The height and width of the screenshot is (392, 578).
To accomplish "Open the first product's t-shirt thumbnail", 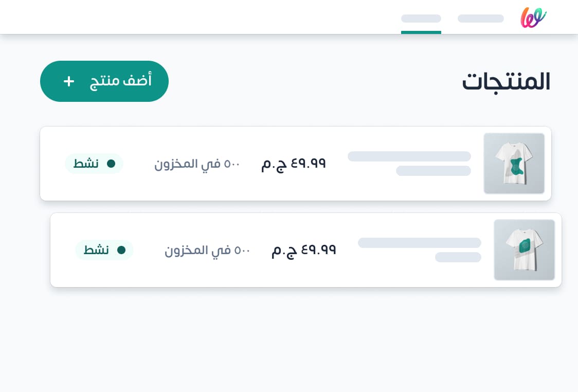I will click(x=514, y=164).
